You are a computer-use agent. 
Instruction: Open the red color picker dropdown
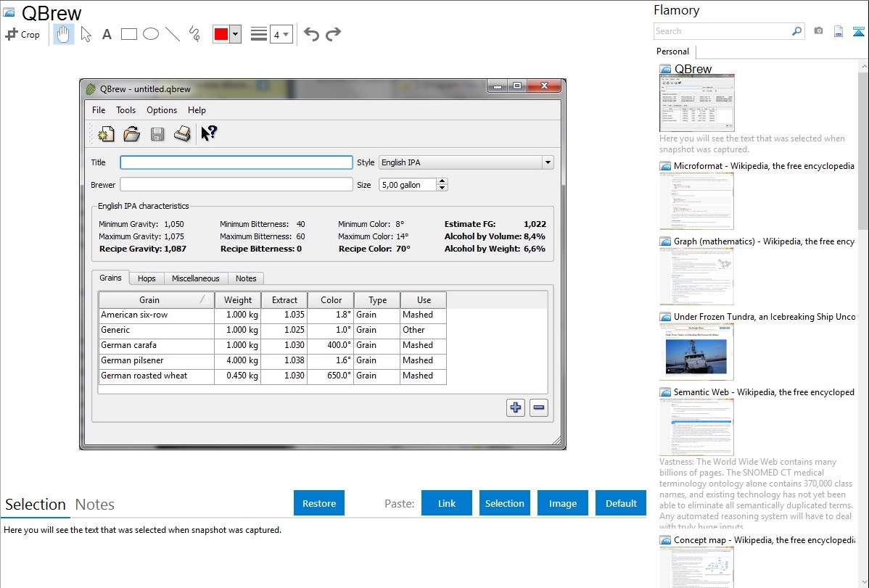[235, 34]
